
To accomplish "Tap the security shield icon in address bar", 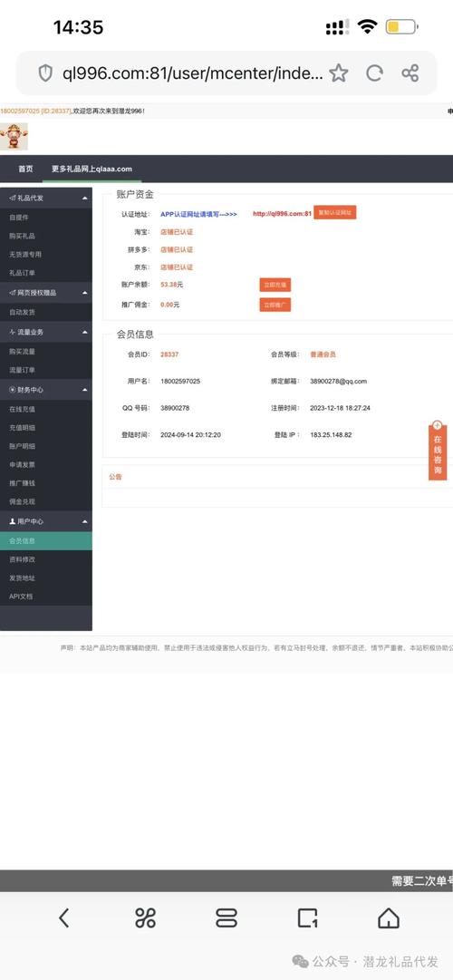I will pos(45,73).
